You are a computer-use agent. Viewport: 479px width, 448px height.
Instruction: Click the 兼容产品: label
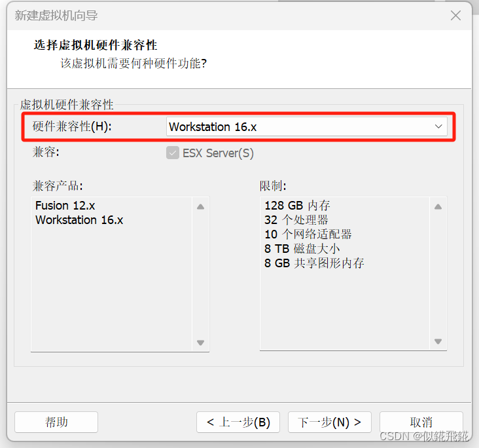[x=58, y=185]
